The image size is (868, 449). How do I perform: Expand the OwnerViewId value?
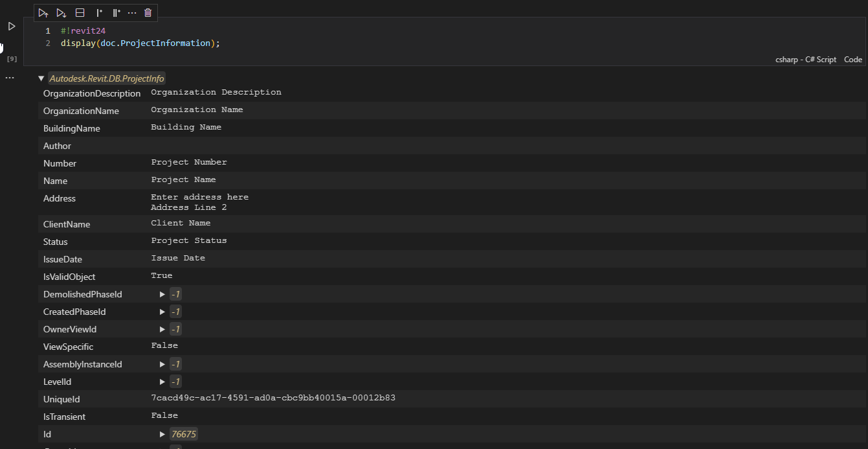pyautogui.click(x=162, y=329)
